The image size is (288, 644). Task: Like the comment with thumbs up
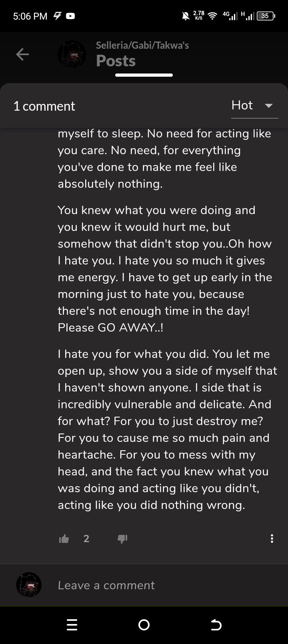coord(64,539)
